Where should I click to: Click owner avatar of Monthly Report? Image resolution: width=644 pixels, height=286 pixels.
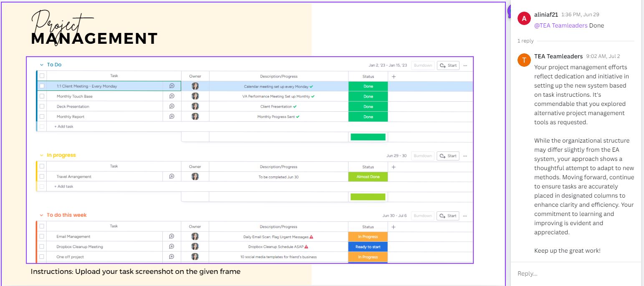point(195,117)
